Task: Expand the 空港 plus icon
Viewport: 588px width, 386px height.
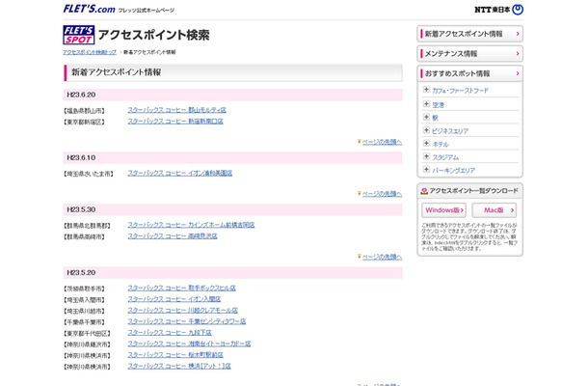Action: pyautogui.click(x=426, y=104)
